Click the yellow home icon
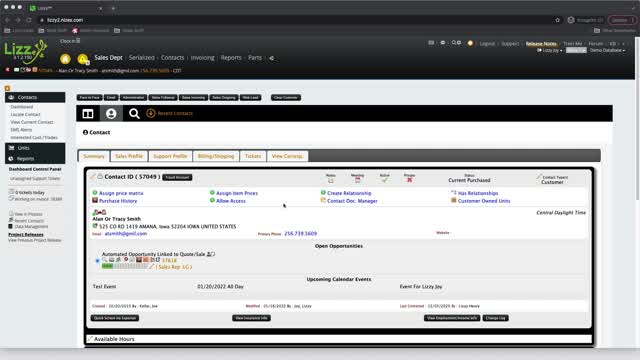 tap(65, 59)
